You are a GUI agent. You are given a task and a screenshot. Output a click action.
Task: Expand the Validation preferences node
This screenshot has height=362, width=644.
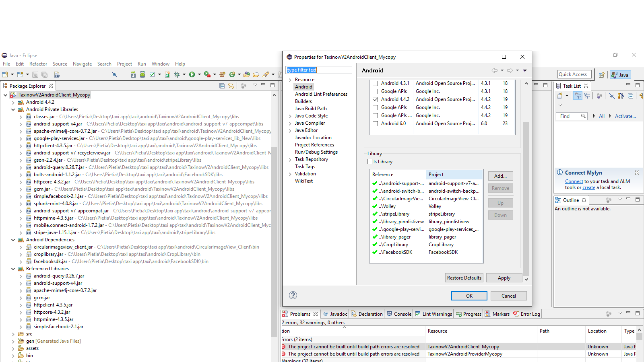[290, 174]
